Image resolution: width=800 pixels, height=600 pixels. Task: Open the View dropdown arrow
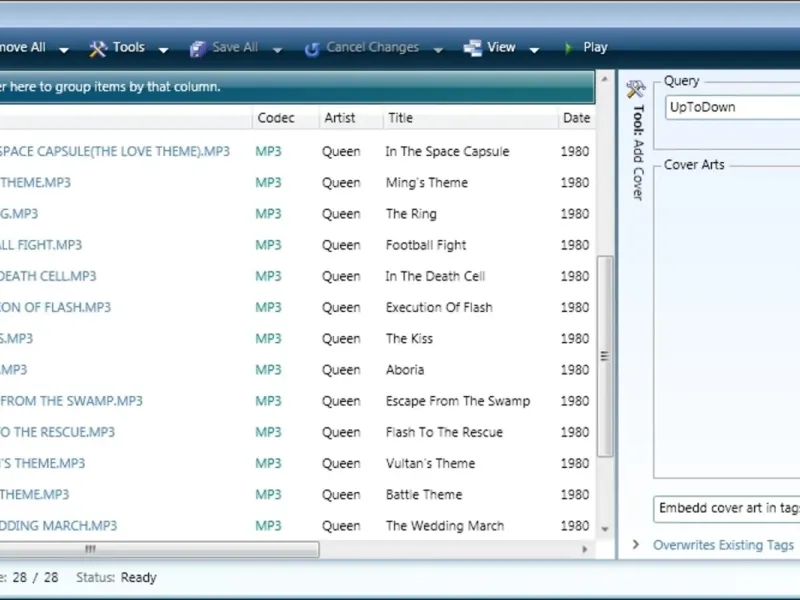point(534,50)
